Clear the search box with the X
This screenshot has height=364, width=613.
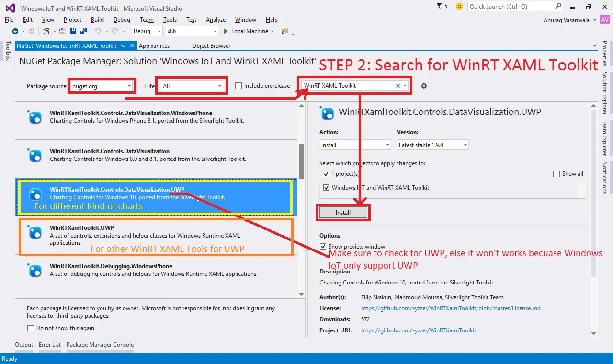pos(397,86)
